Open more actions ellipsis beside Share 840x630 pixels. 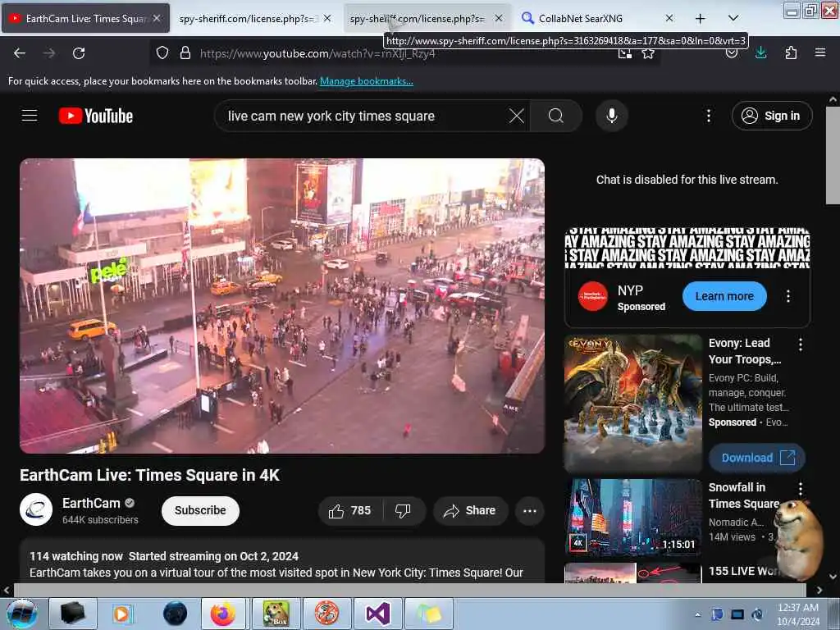(530, 510)
